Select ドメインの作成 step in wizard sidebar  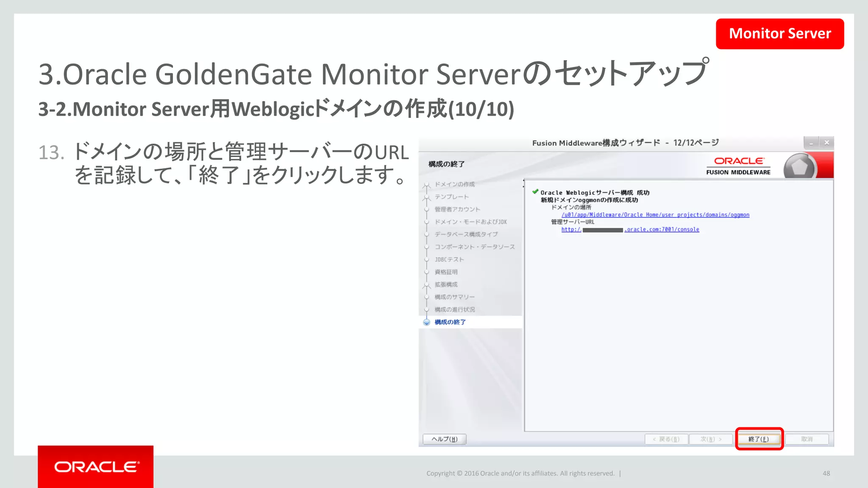pos(454,184)
